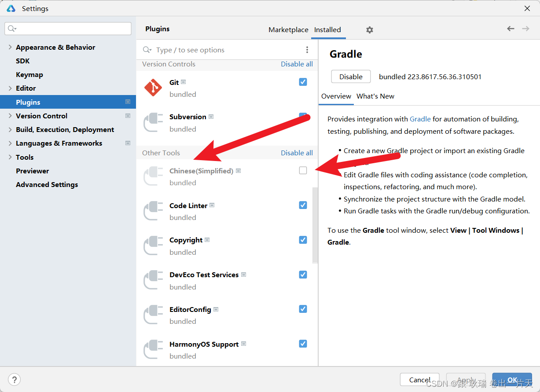This screenshot has height=392, width=540.
Task: Click the HarmonyOS Support plugin icon
Action: [153, 350]
